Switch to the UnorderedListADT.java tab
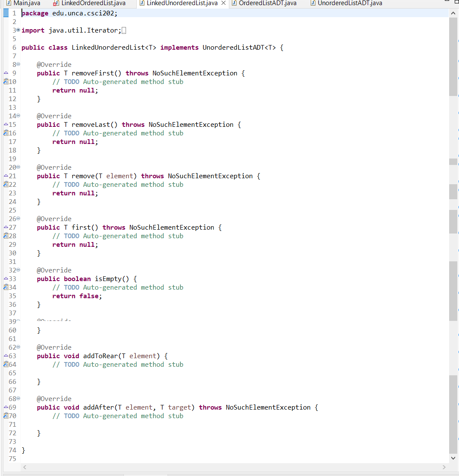This screenshot has width=459, height=476. click(346, 3)
